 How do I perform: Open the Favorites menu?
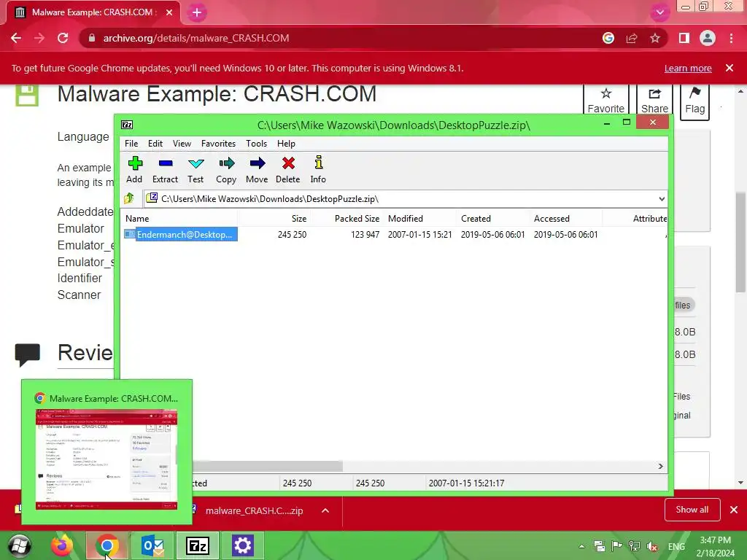(218, 144)
